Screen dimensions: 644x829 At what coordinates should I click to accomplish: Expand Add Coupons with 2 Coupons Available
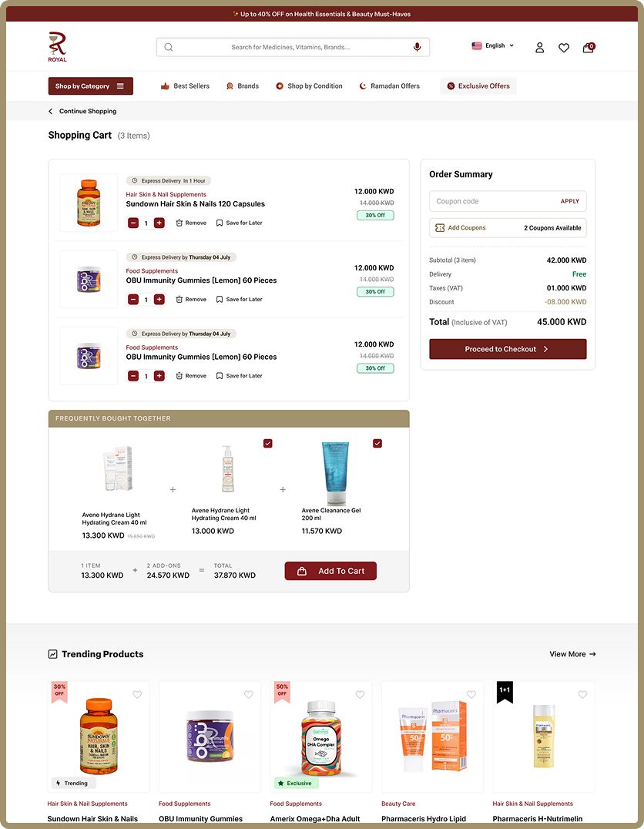508,228
